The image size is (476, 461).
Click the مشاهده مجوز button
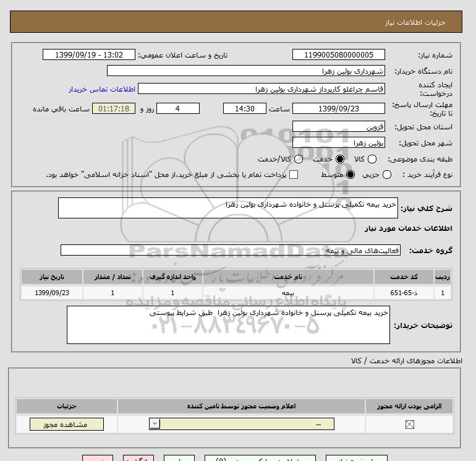(x=67, y=424)
